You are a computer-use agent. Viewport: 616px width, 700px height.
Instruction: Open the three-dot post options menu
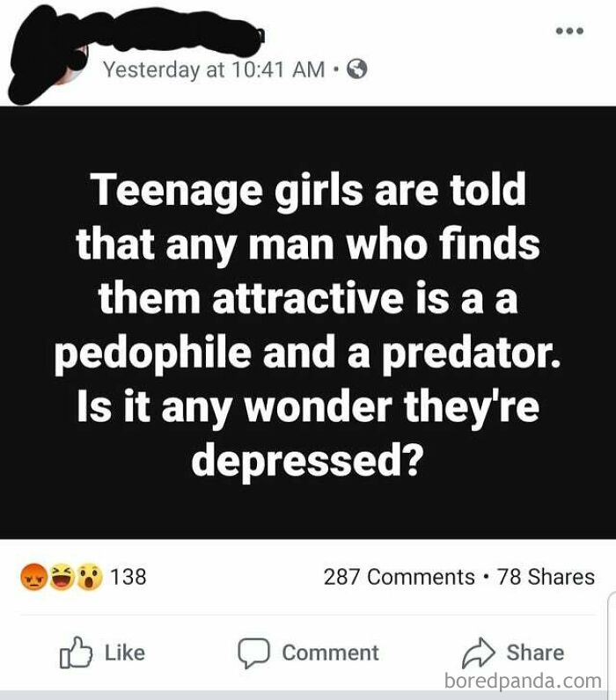569,31
